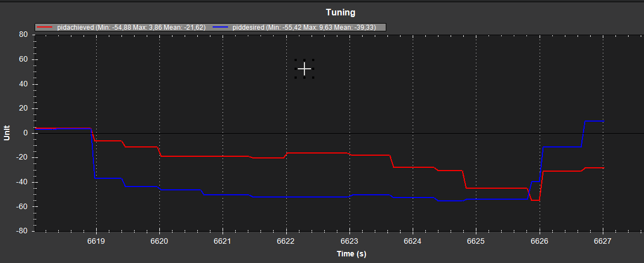
Task: Click the 6625 time axis tick label
Action: point(476,241)
